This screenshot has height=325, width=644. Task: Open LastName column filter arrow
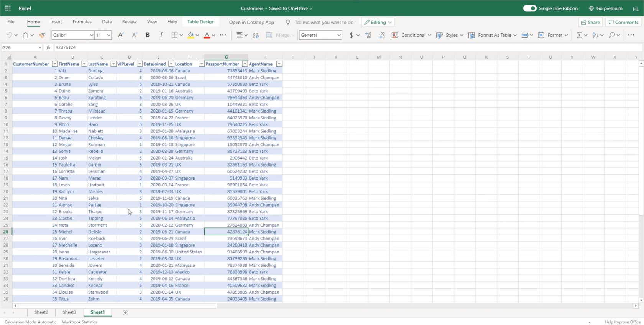tap(113, 64)
